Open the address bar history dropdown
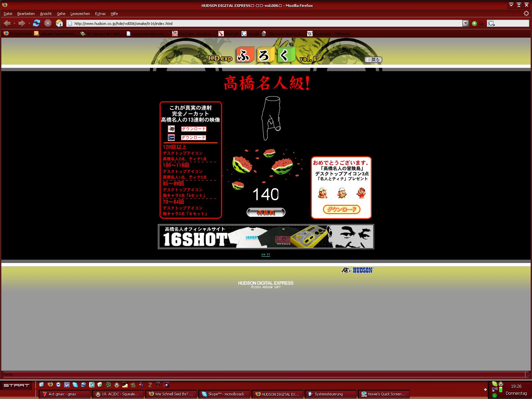Image resolution: width=532 pixels, height=399 pixels. point(465,23)
